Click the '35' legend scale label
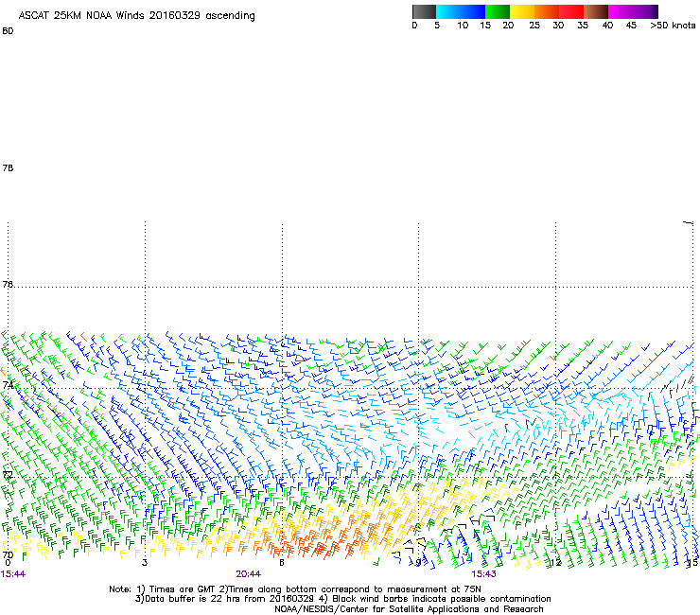This screenshot has height=615, width=700. click(x=583, y=26)
